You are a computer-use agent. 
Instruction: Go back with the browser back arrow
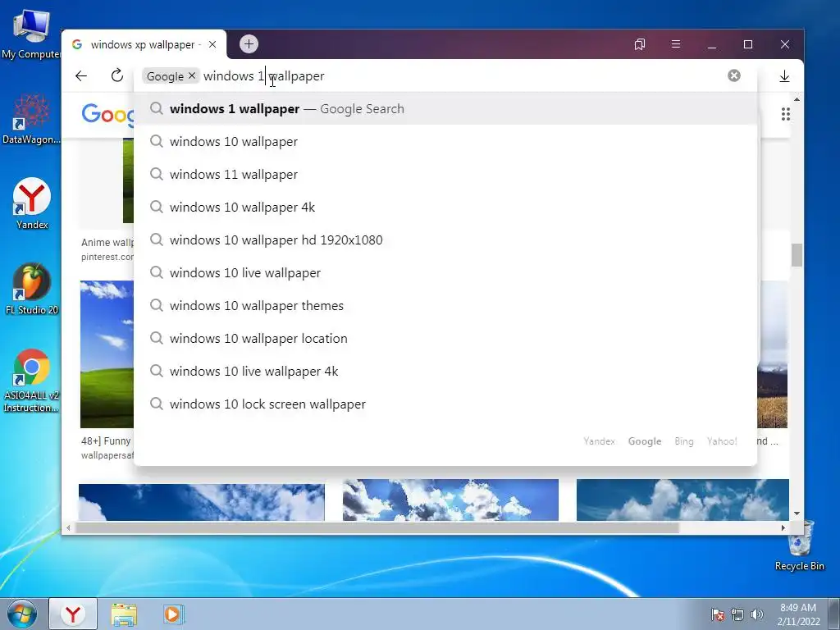(81, 76)
